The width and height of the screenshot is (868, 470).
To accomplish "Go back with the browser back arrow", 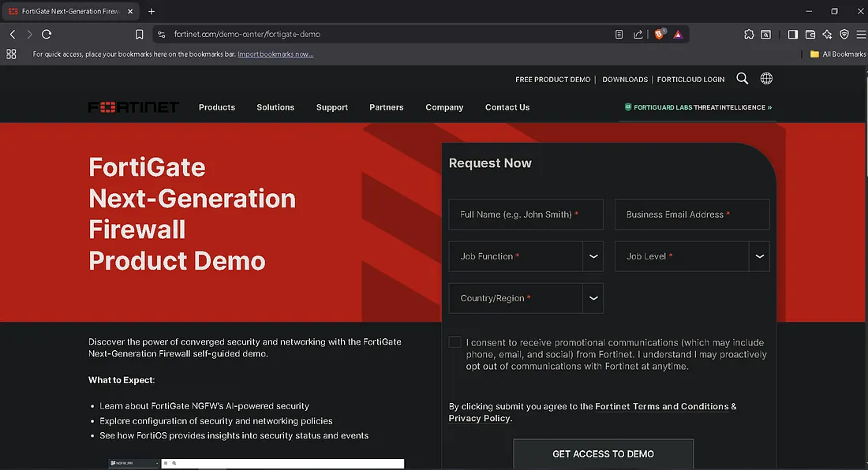I will click(x=13, y=34).
